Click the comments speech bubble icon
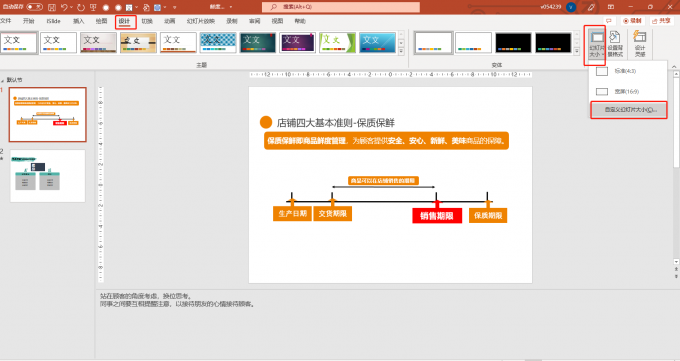Viewport: 680px width, 361px height. (x=609, y=21)
